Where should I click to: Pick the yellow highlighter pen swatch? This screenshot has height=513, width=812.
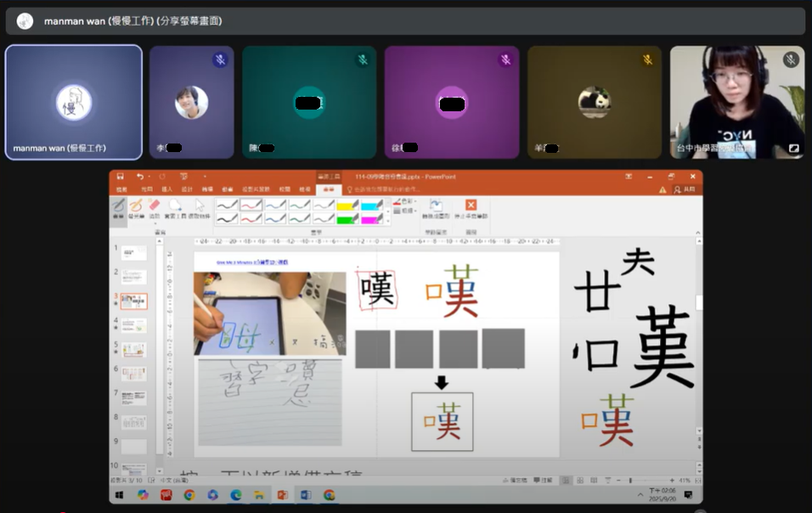point(347,205)
